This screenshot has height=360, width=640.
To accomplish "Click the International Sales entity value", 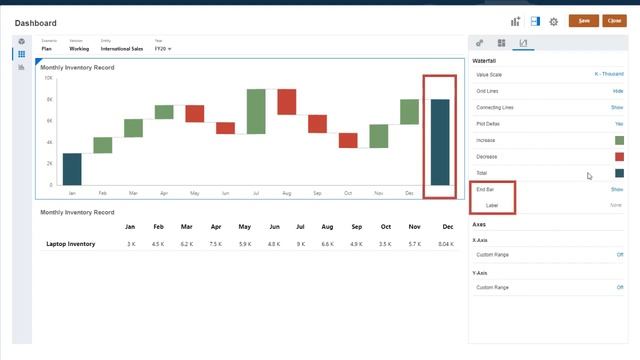I will click(x=122, y=49).
